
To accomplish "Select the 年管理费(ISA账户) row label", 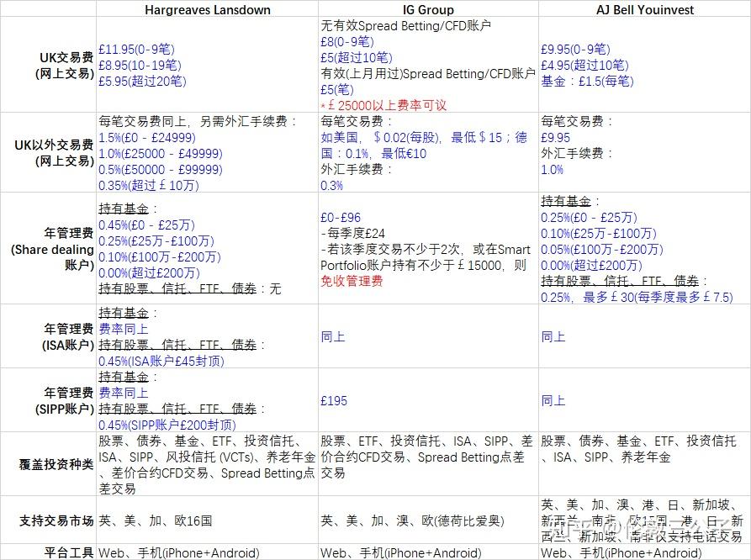I will click(x=68, y=337).
